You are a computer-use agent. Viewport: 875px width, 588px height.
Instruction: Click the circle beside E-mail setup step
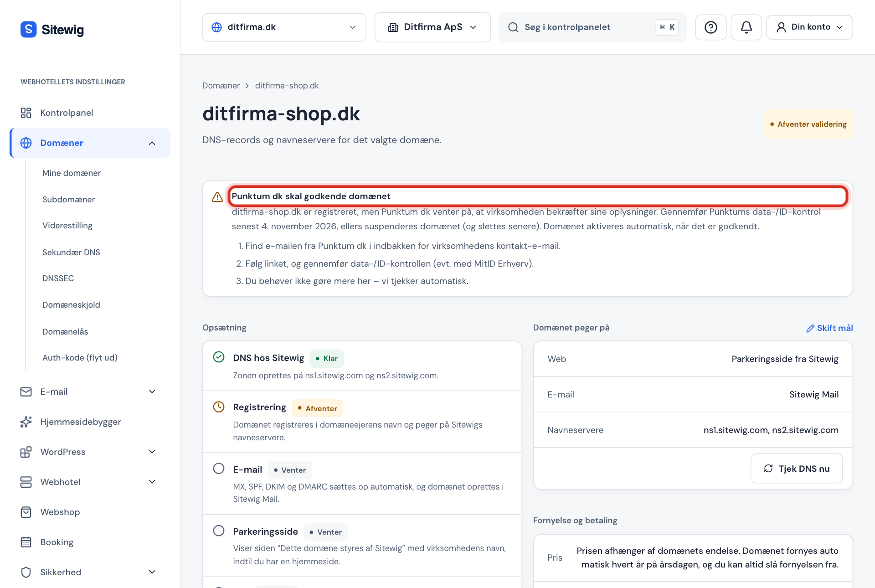coord(219,469)
